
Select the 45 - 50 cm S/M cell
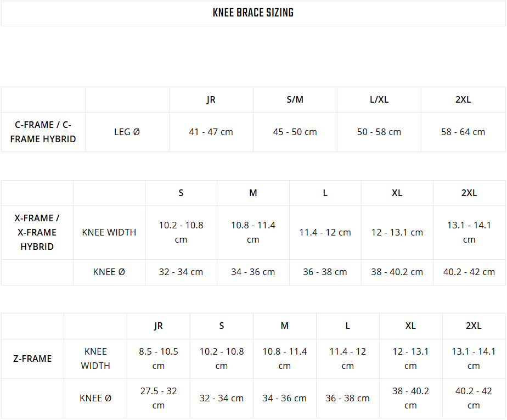point(295,132)
